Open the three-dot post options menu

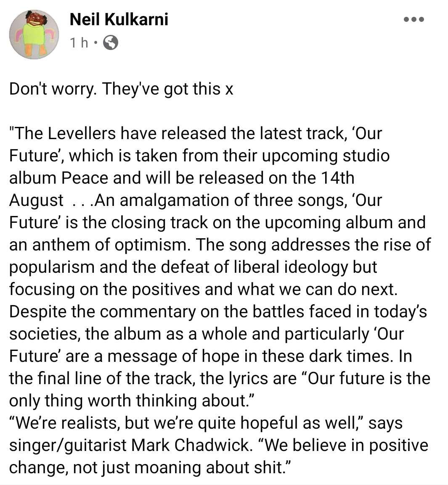414,19
